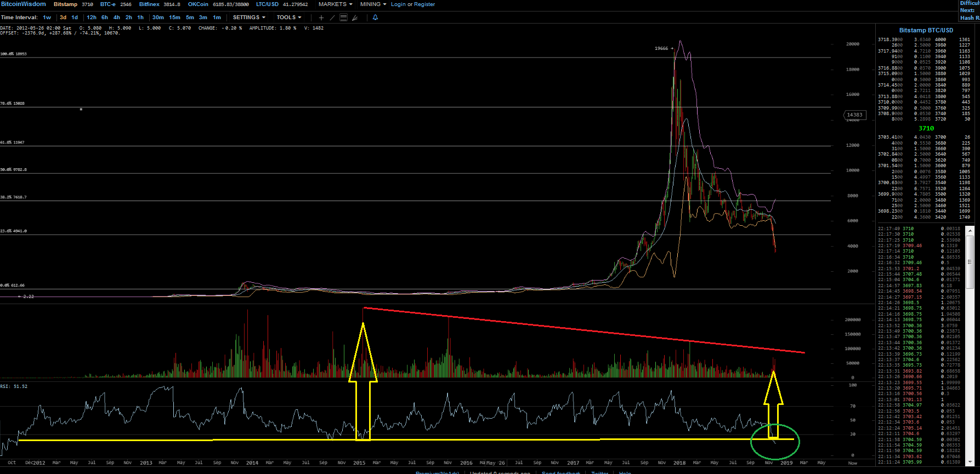Change interval to 15m
The width and height of the screenshot is (980, 474).
pyautogui.click(x=174, y=18)
